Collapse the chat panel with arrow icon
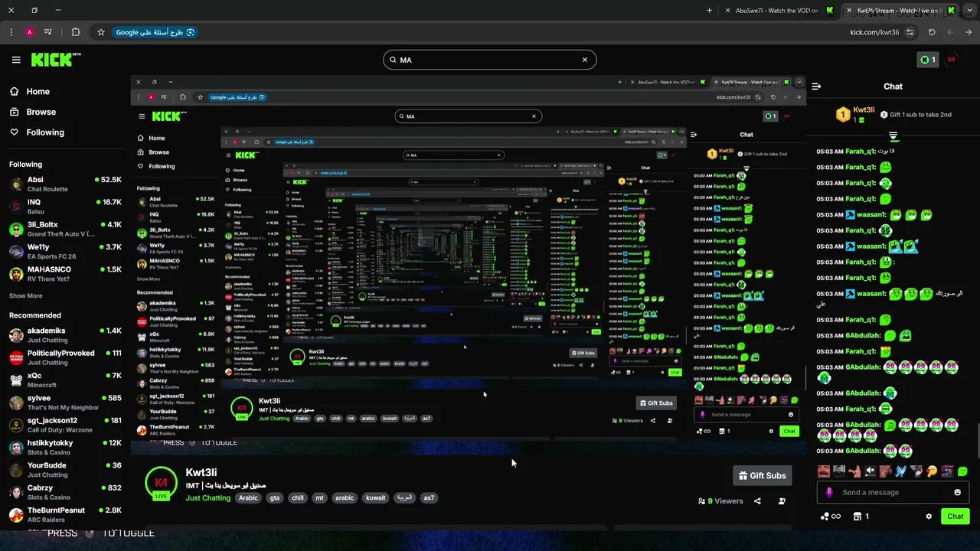Viewport: 980px width, 551px height. 816,86
